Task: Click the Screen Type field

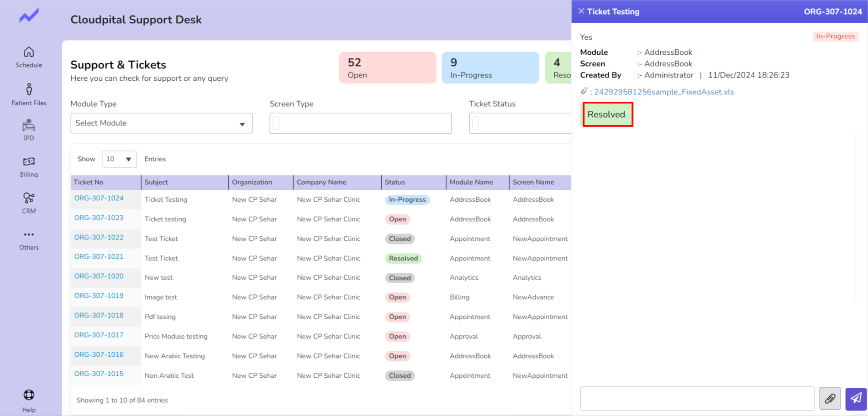Action: [360, 123]
